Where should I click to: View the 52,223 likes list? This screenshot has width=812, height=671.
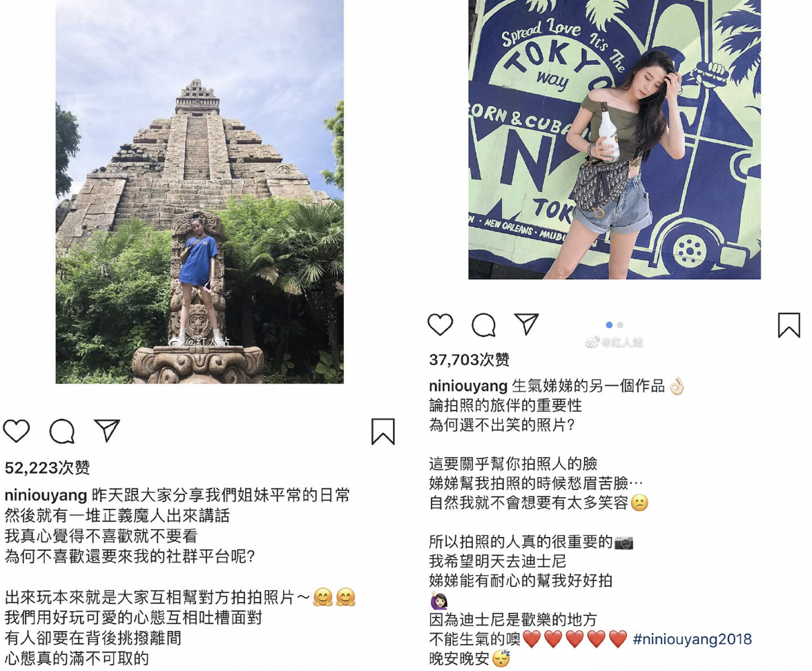47,467
